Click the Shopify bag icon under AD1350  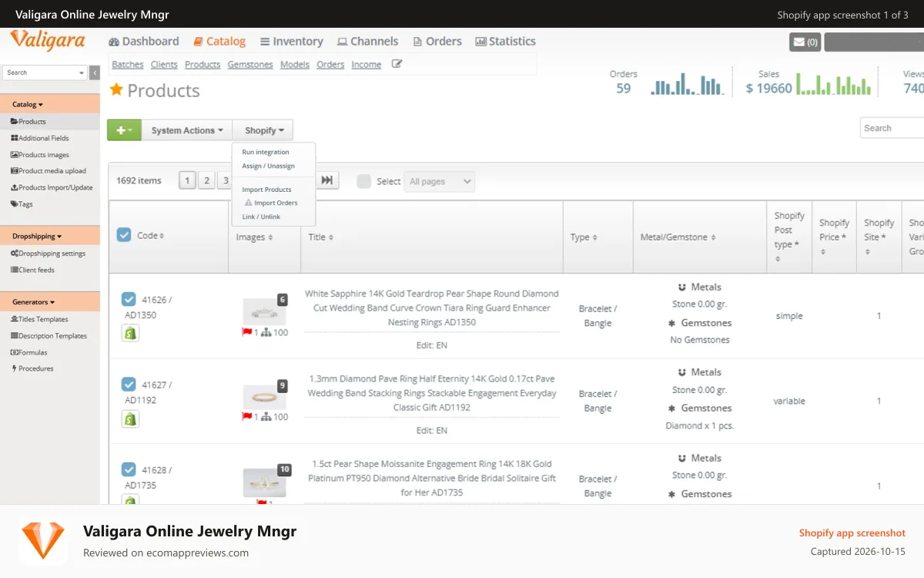click(130, 333)
